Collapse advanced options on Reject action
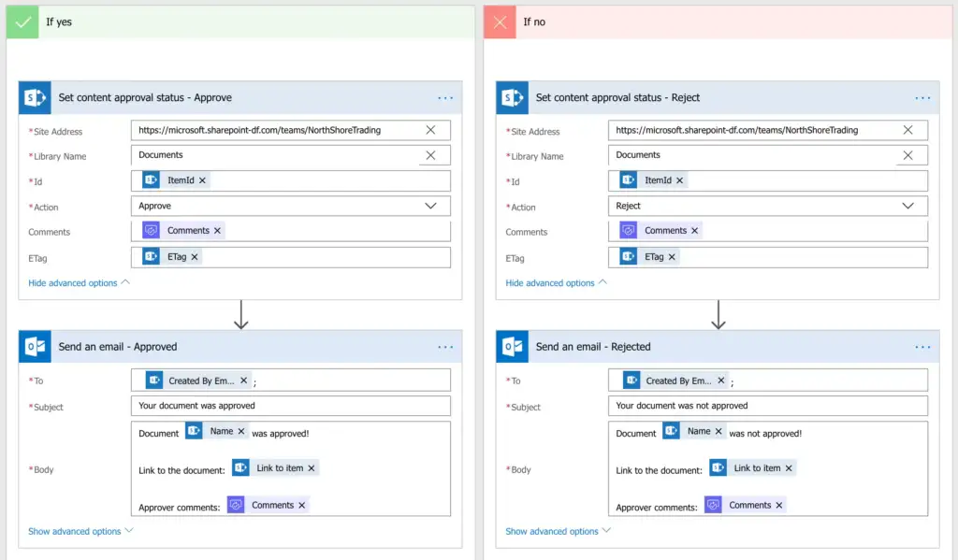Screen dimensions: 958x560 pos(556,282)
